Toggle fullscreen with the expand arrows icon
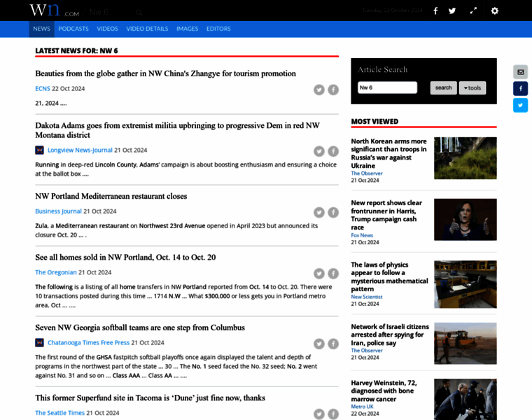Viewport: 532px width, 420px height. (x=473, y=11)
